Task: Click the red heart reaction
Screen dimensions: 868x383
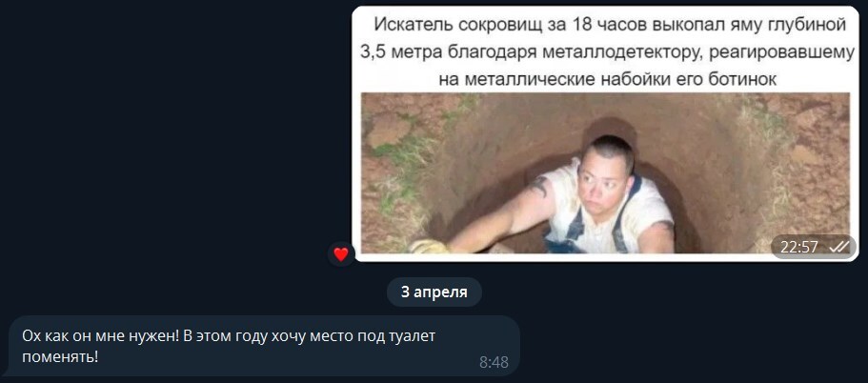Action: [341, 254]
